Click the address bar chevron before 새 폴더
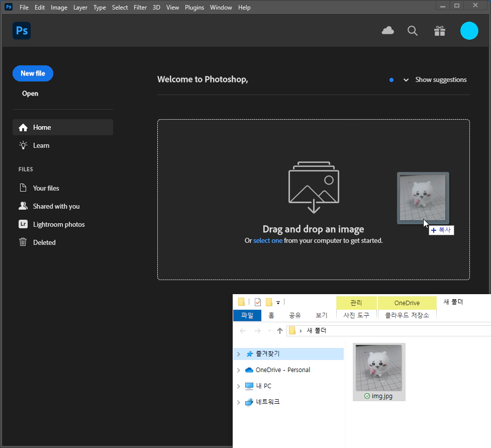 [x=301, y=331]
